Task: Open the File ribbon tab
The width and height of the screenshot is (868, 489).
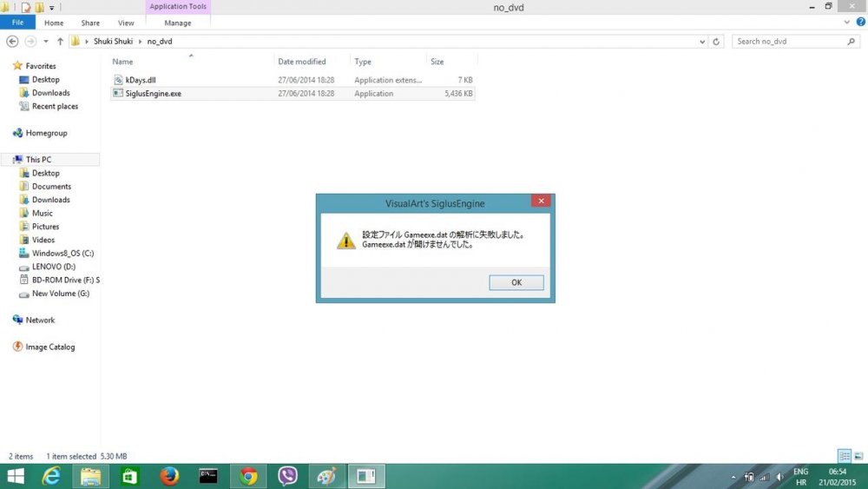Action: [x=17, y=23]
